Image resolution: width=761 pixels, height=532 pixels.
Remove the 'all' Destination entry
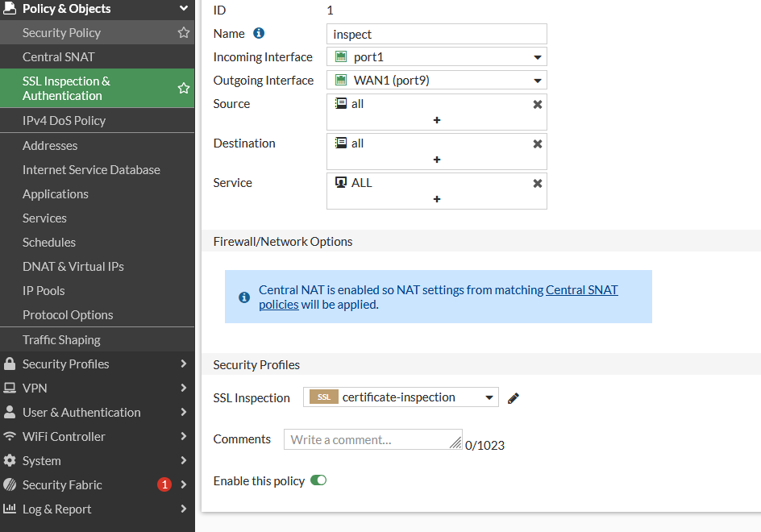(538, 143)
